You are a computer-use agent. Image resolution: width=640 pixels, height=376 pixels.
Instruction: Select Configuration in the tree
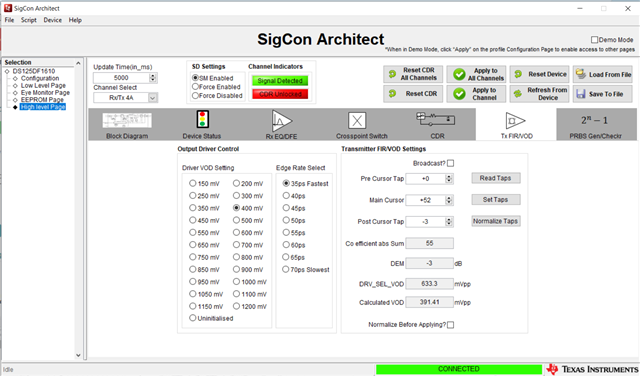pos(40,78)
